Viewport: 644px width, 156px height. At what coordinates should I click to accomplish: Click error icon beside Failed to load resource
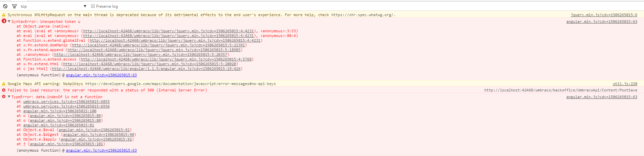coord(4,90)
